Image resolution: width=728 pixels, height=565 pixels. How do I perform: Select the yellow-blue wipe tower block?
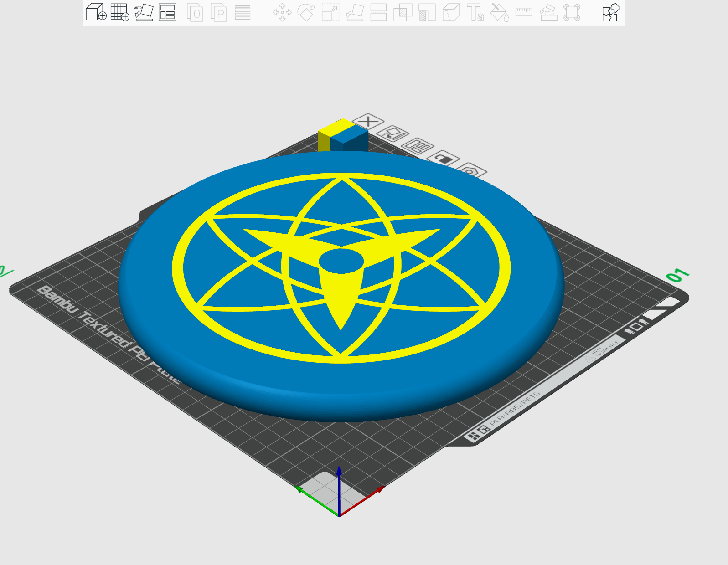343,135
